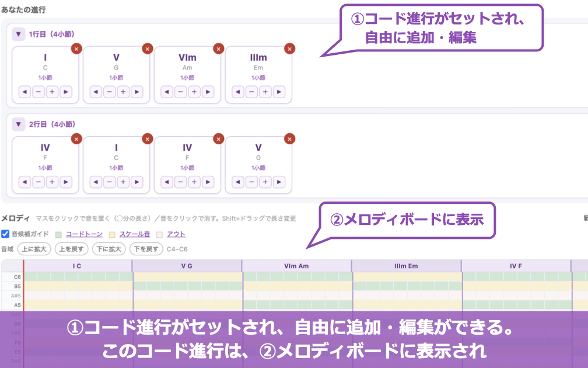Image resolution: width=588 pixels, height=368 pixels.
Task: Select the V G measure header
Action: (187, 266)
